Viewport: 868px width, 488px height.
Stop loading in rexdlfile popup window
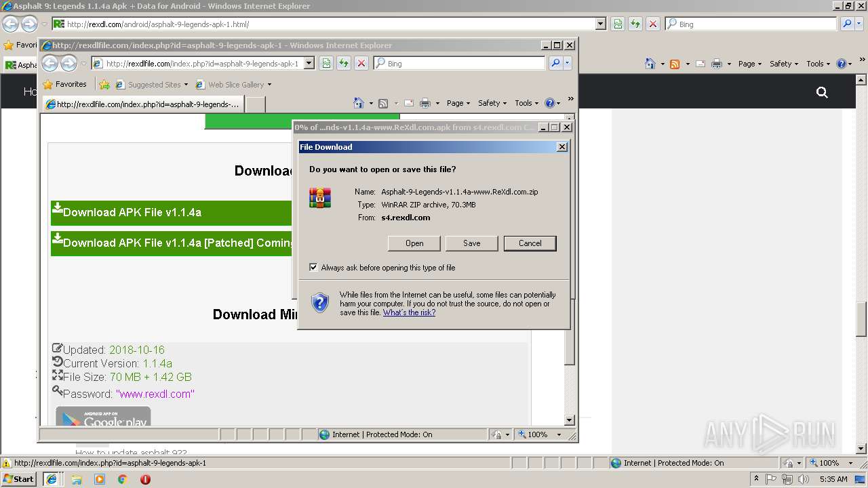click(361, 63)
